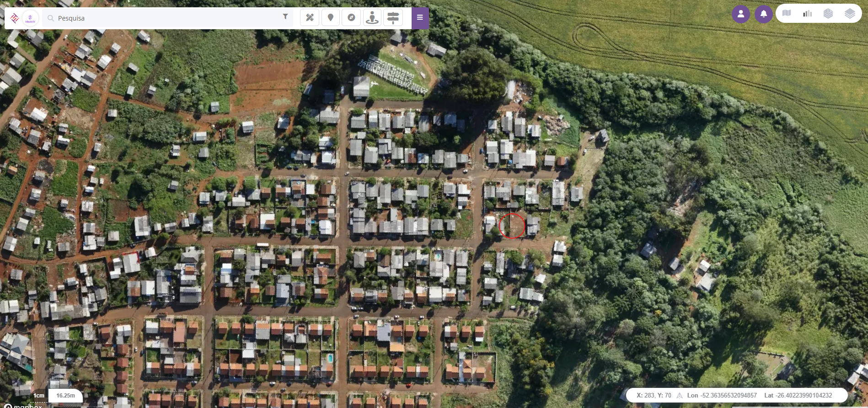Click the 16.25m map scale indicator
Screen dimensions: 868x408
65,396
